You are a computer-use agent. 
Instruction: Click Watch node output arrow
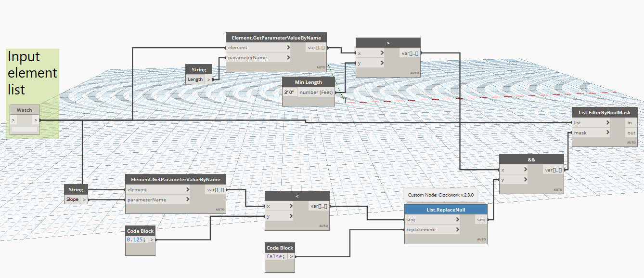[x=35, y=120]
